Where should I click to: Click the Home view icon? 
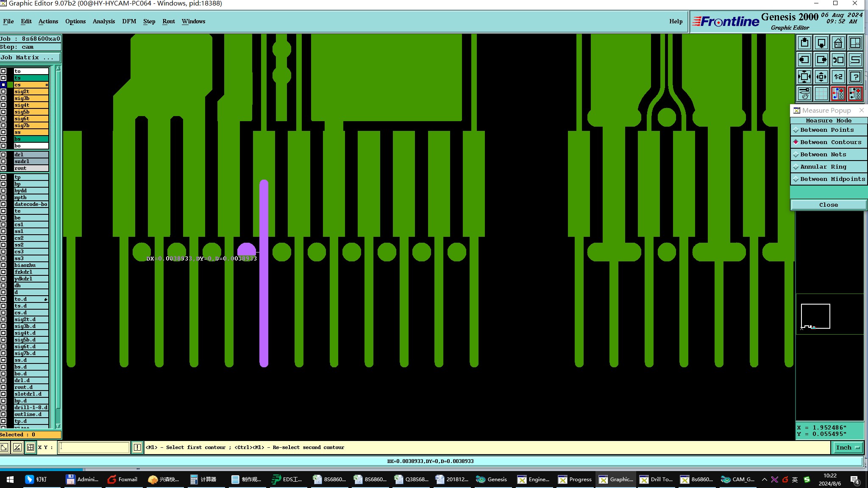pyautogui.click(x=838, y=43)
